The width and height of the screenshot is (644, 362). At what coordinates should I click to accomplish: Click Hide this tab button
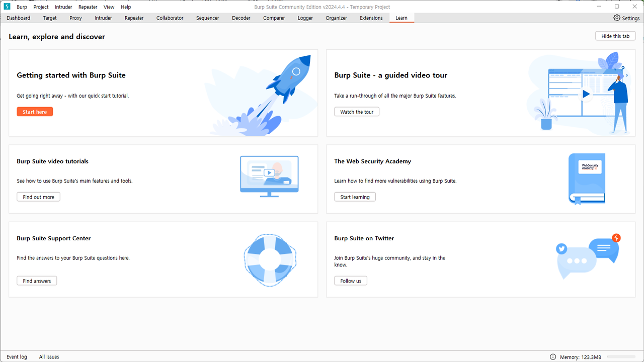click(x=615, y=36)
